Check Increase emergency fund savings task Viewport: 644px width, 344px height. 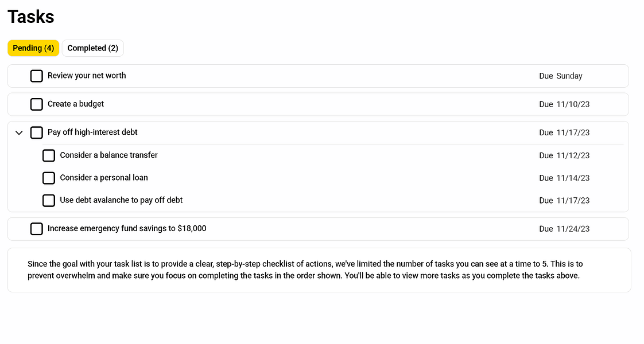[37, 229]
